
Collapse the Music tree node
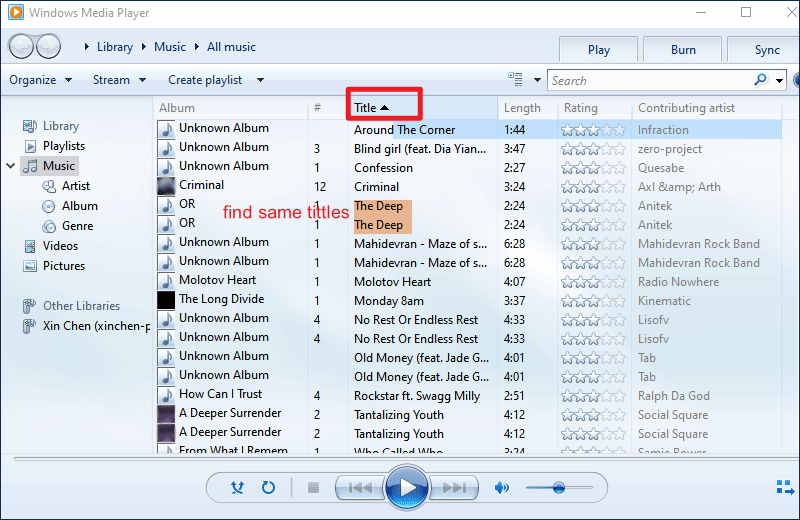pyautogui.click(x=11, y=166)
